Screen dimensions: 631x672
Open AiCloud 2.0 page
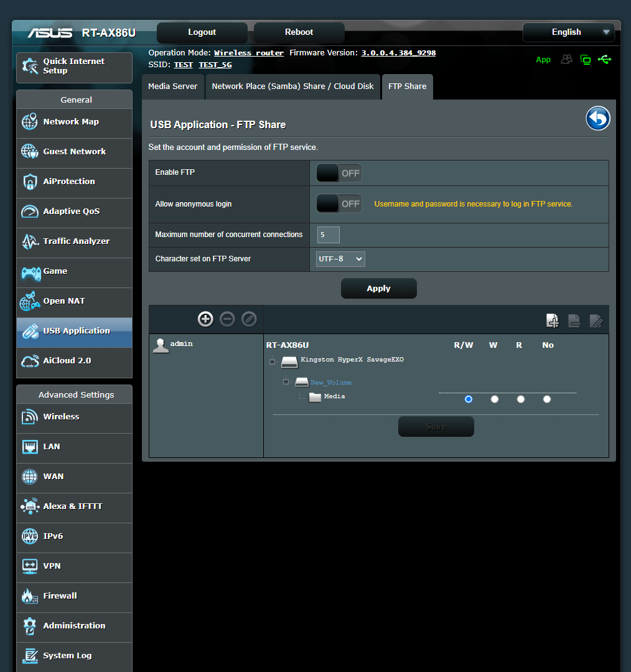click(x=74, y=362)
